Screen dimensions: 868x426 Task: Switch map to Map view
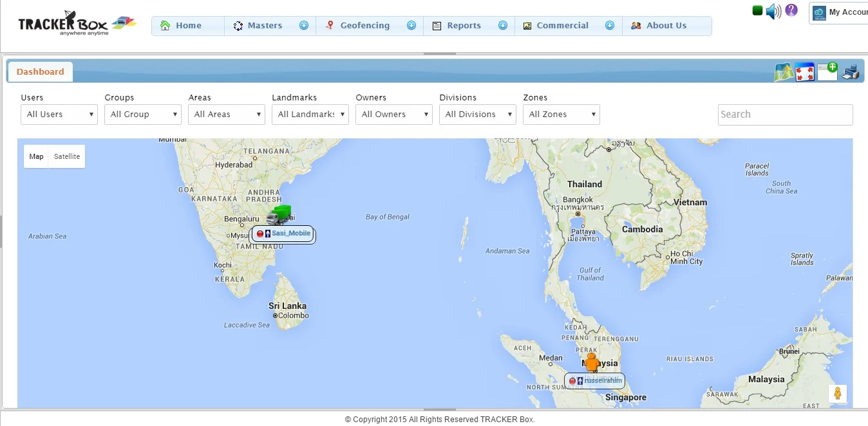[36, 156]
